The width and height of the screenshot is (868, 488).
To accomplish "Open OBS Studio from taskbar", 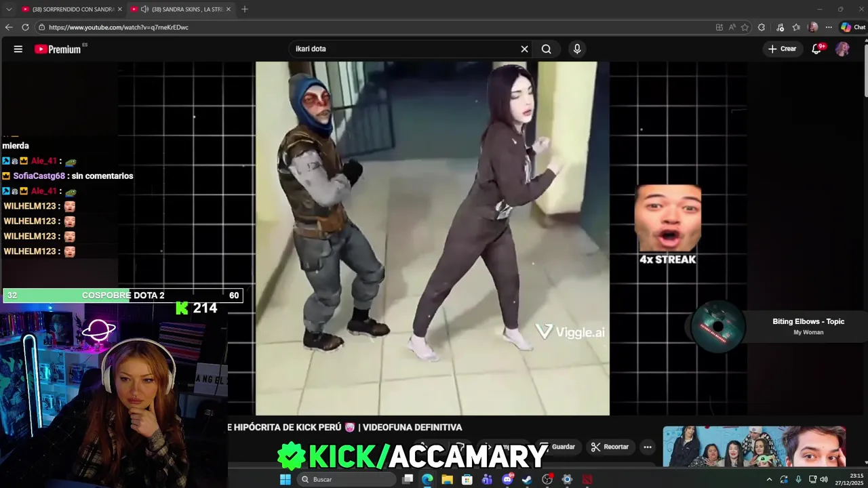I will point(547,479).
